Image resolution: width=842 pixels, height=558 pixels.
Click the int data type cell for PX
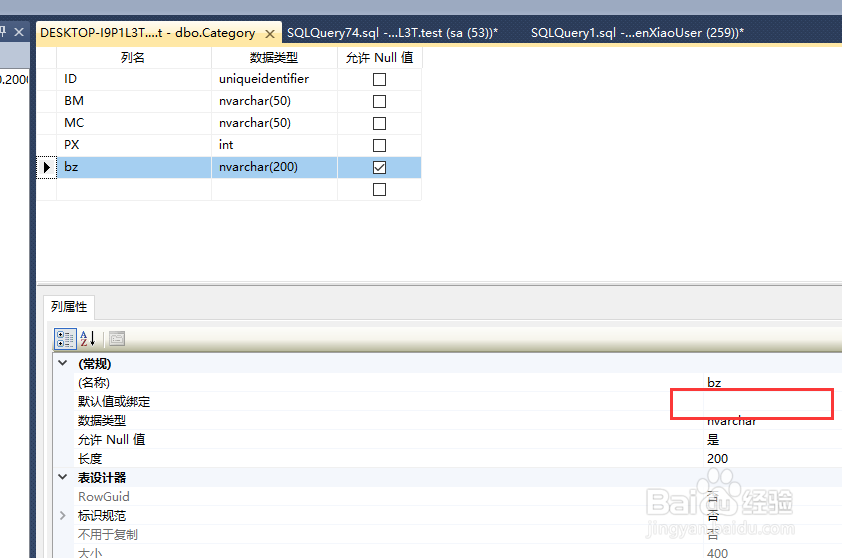point(274,145)
